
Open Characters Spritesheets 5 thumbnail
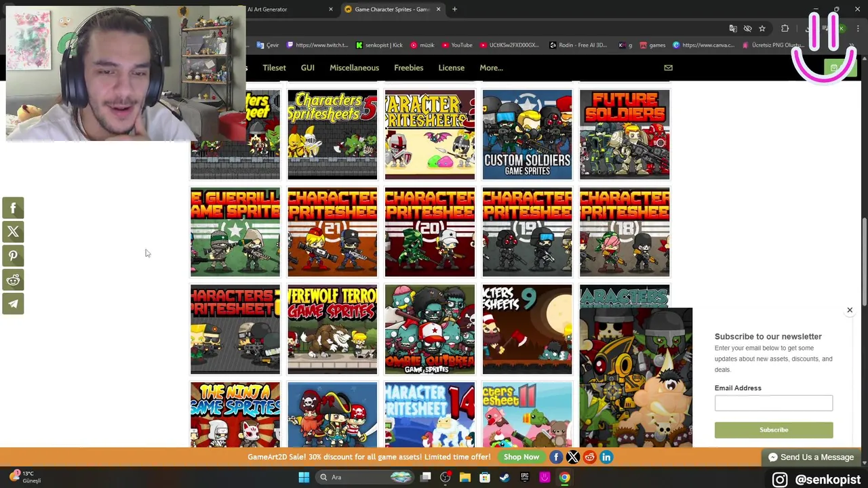pyautogui.click(x=332, y=134)
